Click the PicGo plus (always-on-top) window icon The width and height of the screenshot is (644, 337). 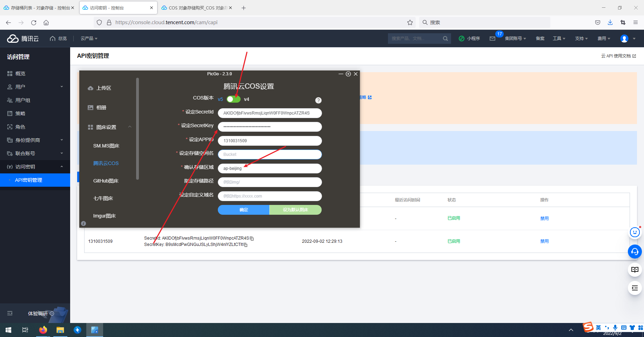tap(348, 74)
